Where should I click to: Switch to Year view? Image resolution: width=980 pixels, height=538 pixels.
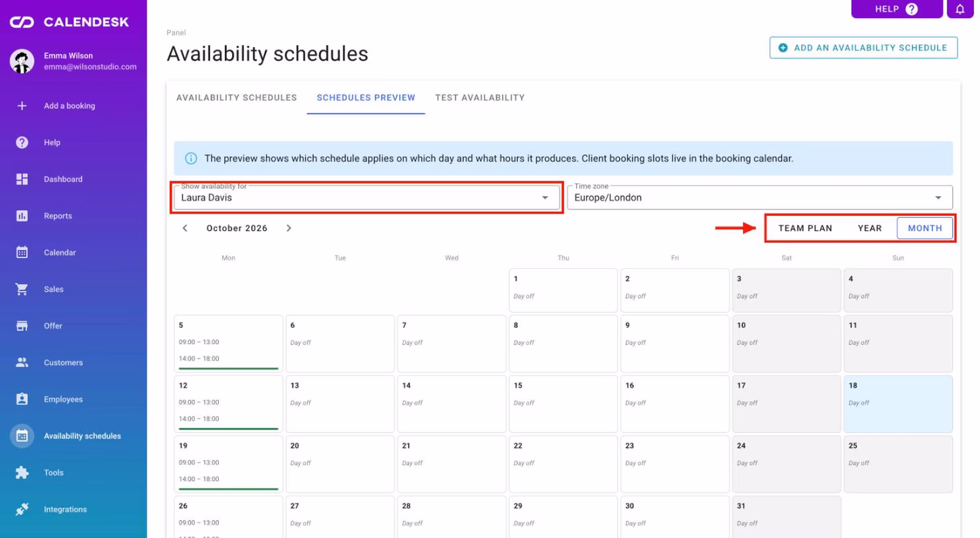tap(870, 228)
